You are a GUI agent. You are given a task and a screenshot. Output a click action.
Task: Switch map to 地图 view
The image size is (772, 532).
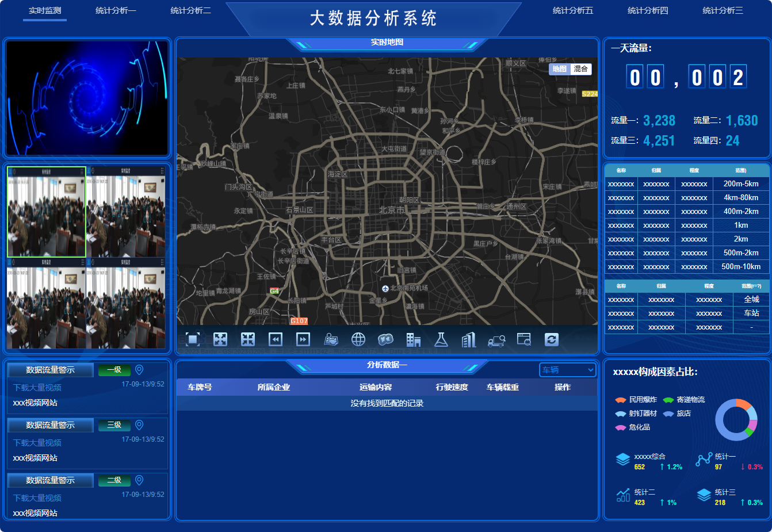pyautogui.click(x=560, y=69)
